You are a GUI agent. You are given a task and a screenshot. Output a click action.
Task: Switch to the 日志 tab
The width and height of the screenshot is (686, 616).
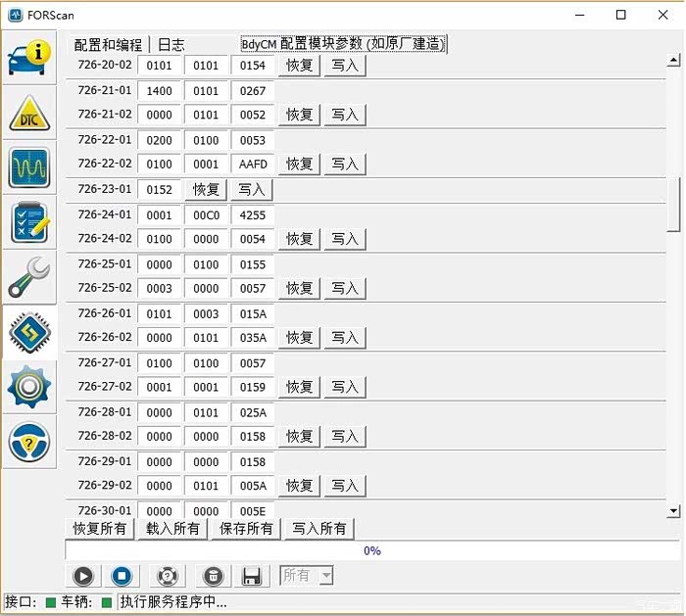click(x=171, y=45)
